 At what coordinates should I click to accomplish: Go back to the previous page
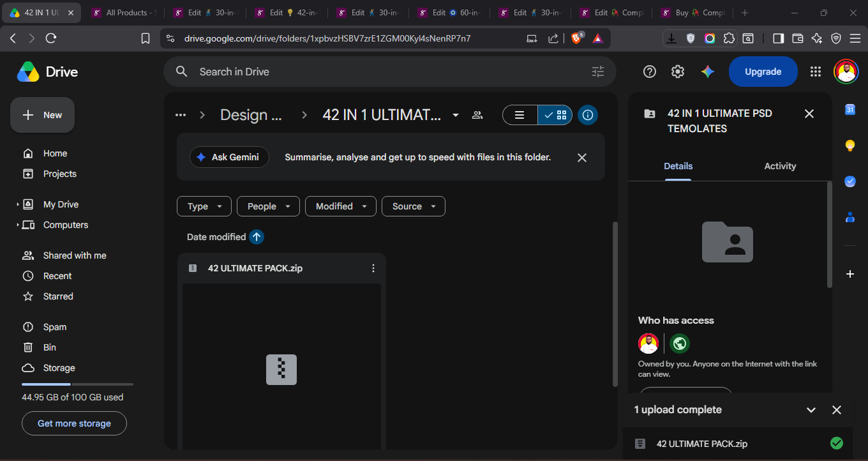(13, 38)
